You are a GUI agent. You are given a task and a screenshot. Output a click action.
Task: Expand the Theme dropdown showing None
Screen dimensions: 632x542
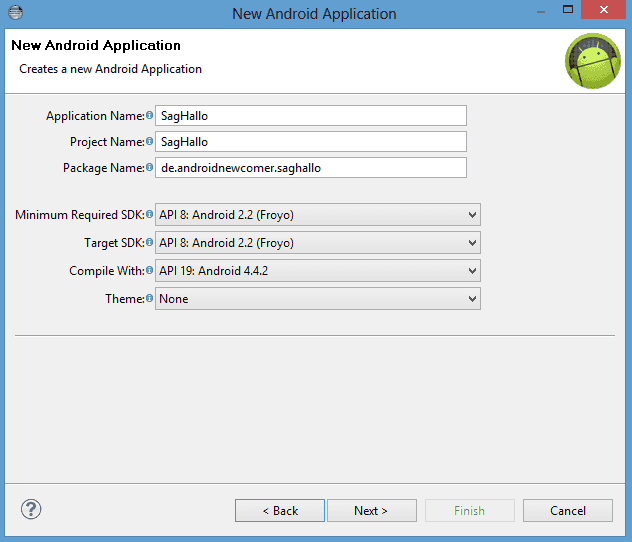[318, 299]
